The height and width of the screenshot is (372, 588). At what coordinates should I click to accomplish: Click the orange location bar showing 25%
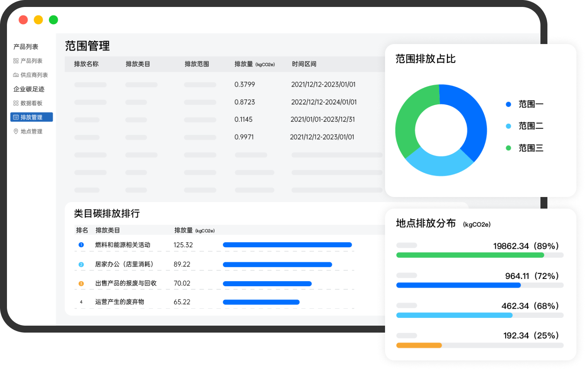coord(419,345)
